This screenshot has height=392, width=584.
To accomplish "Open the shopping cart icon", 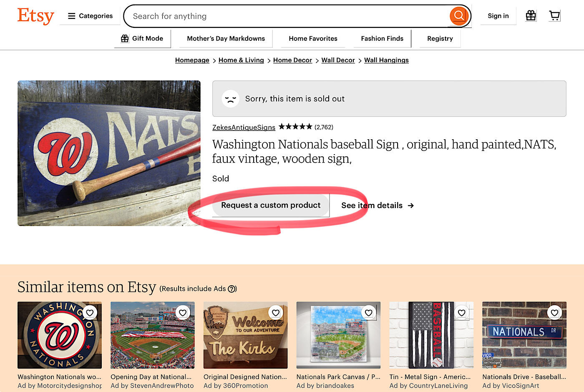I will click(x=554, y=16).
